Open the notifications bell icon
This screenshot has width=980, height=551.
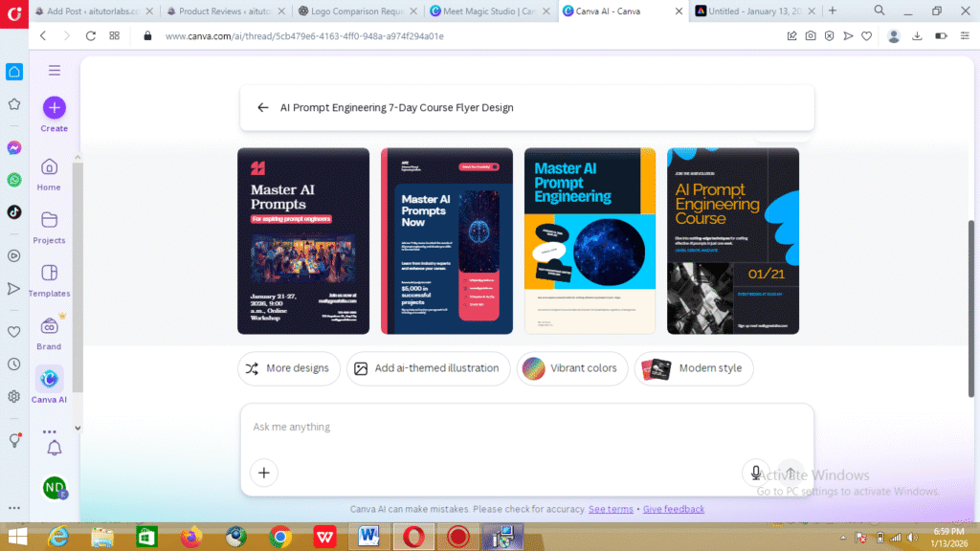pyautogui.click(x=55, y=448)
